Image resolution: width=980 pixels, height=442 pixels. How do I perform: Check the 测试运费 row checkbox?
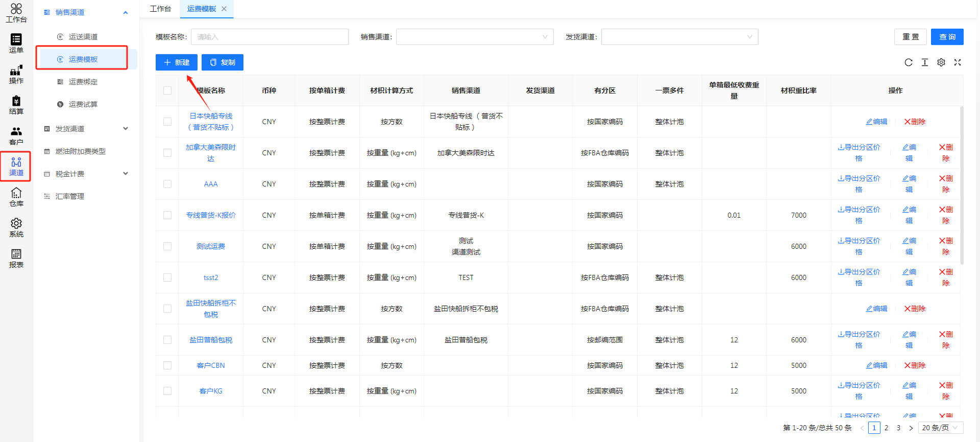click(x=167, y=246)
